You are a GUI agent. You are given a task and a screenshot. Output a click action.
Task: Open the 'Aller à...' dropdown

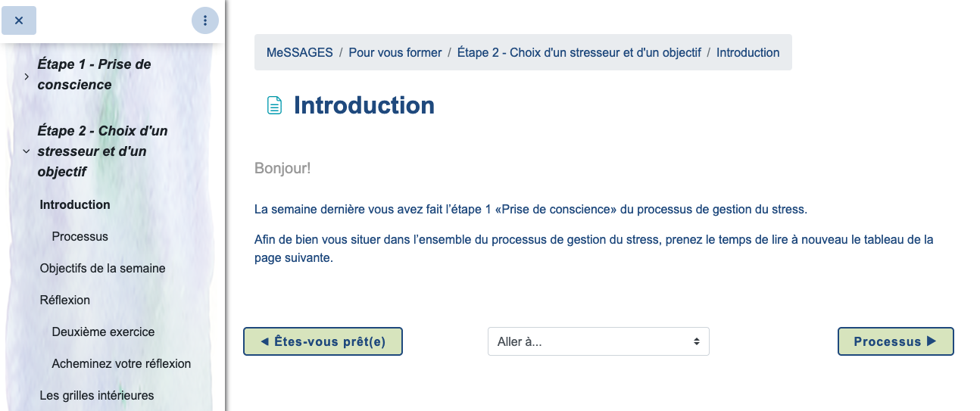(598, 341)
